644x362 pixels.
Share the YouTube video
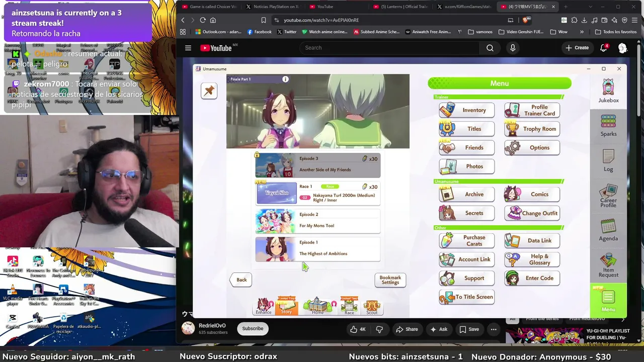[x=407, y=329]
